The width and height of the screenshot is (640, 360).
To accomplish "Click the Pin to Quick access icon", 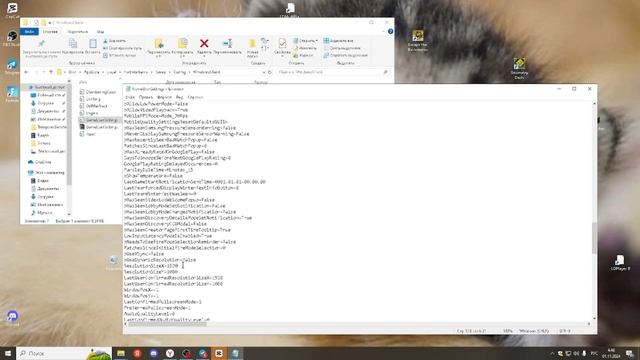I will [x=41, y=44].
